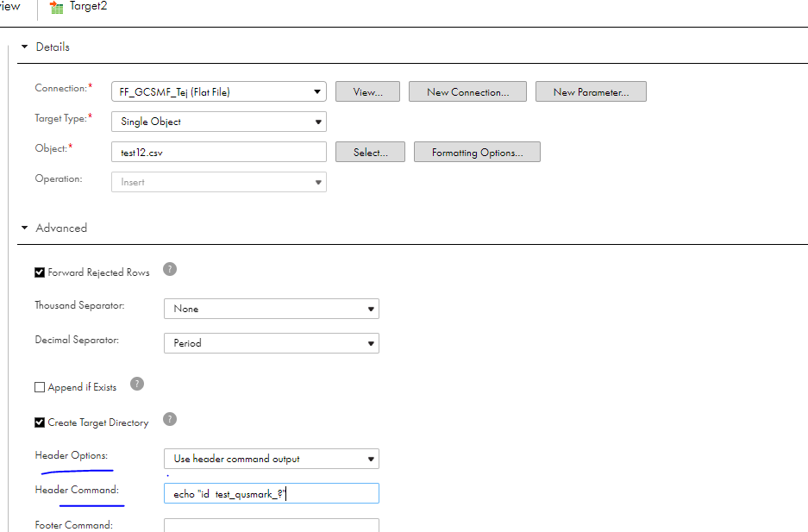Image resolution: width=808 pixels, height=532 pixels.
Task: Click the New Parameter... button
Action: click(x=591, y=91)
